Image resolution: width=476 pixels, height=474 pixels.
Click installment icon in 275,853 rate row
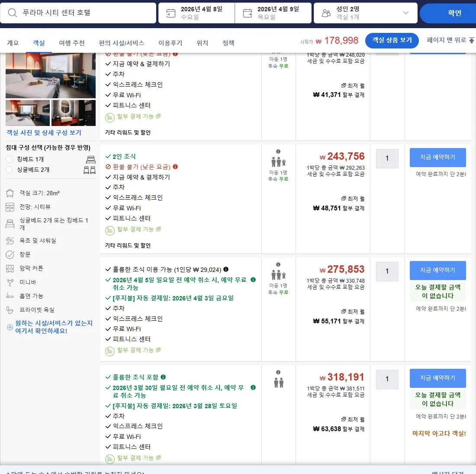pos(109,351)
